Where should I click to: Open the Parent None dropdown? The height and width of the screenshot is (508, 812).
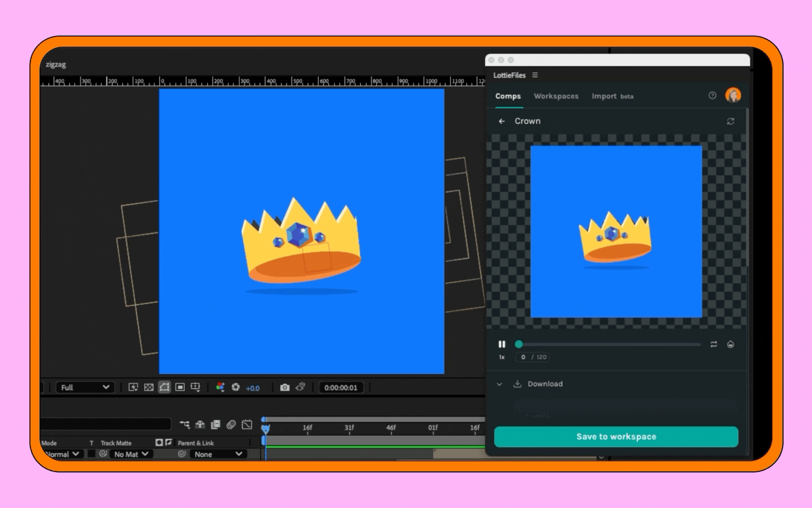tap(218, 454)
